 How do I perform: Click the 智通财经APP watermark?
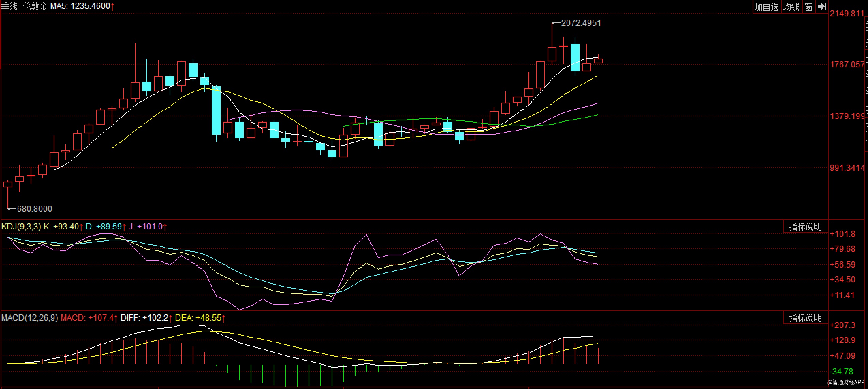846,383
